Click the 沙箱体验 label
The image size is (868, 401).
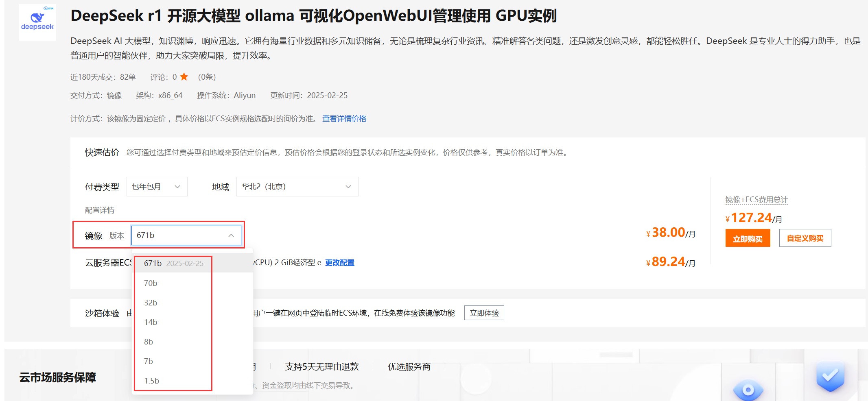click(x=102, y=313)
